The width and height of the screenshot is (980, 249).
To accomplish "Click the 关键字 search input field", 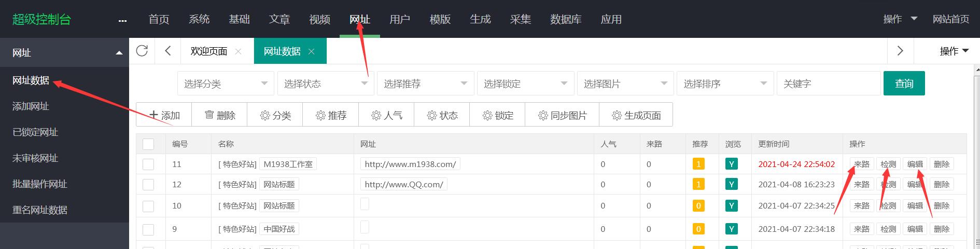I will [x=827, y=84].
